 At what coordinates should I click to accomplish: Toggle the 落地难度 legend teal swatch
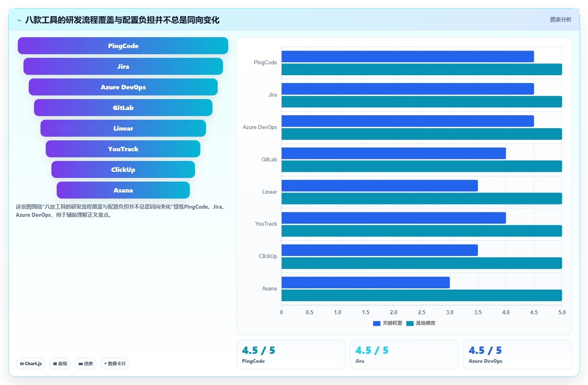[x=410, y=323]
